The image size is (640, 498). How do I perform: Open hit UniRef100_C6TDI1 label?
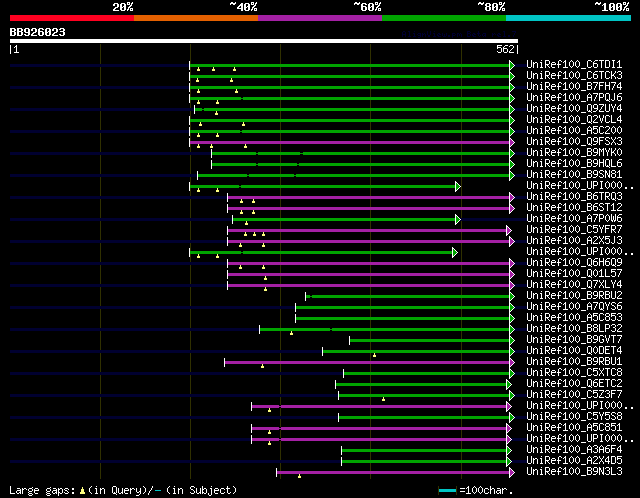pyautogui.click(x=574, y=64)
